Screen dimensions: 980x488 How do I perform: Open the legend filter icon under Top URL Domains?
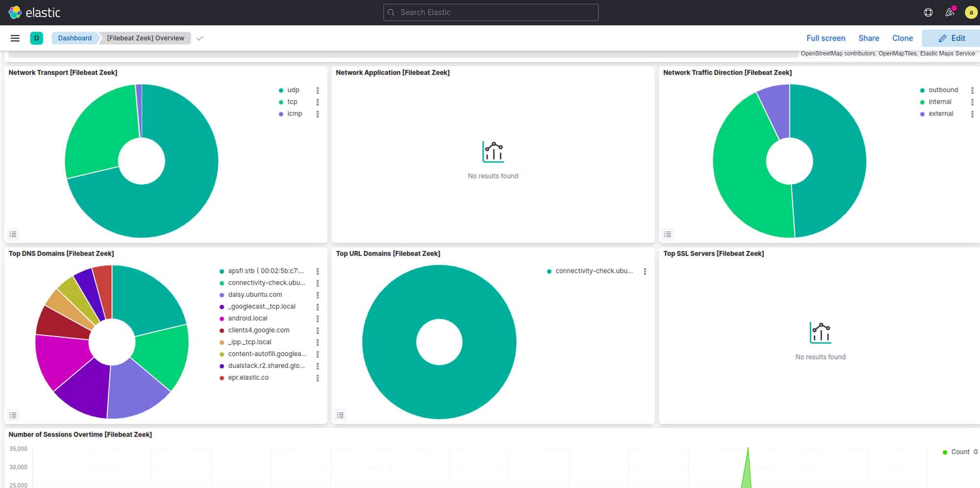pos(341,415)
